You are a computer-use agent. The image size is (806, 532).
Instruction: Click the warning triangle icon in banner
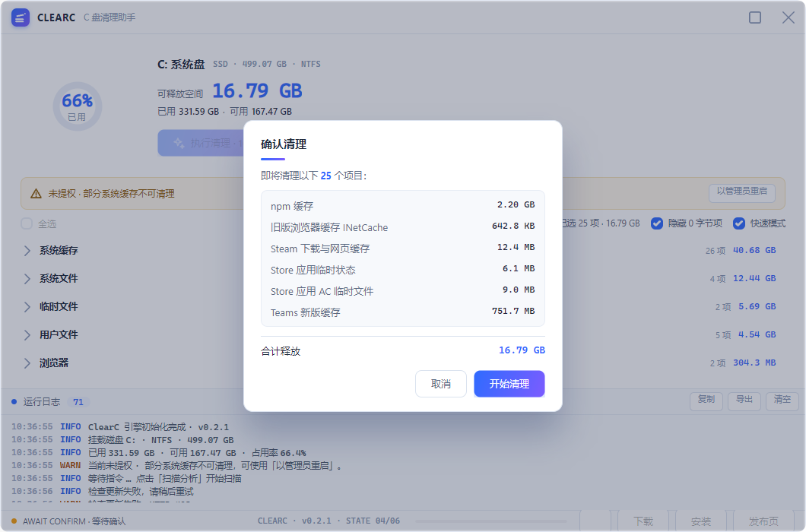pyautogui.click(x=36, y=194)
